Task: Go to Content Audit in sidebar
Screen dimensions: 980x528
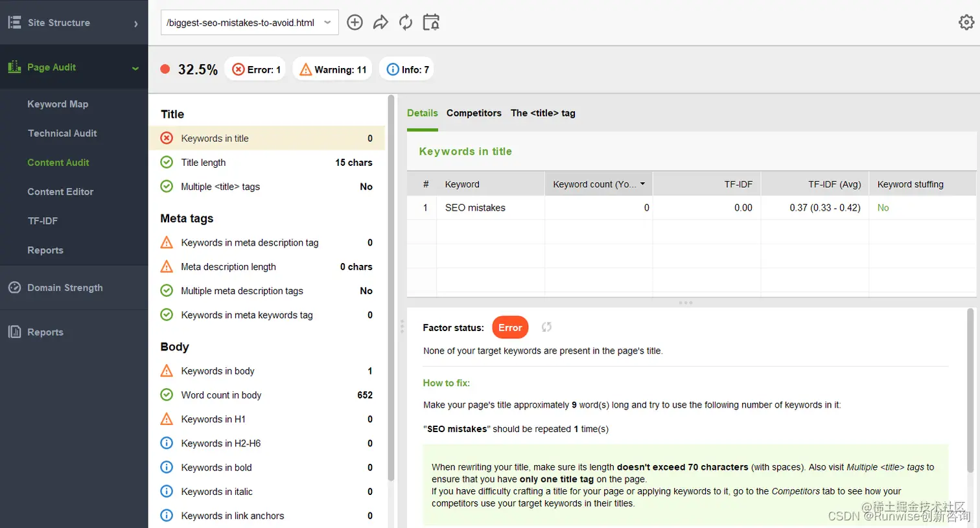Action: point(58,162)
